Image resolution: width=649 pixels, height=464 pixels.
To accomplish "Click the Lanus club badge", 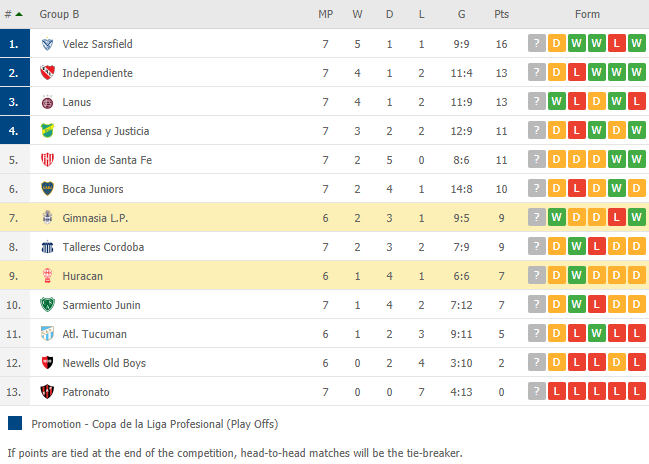I will (48, 102).
